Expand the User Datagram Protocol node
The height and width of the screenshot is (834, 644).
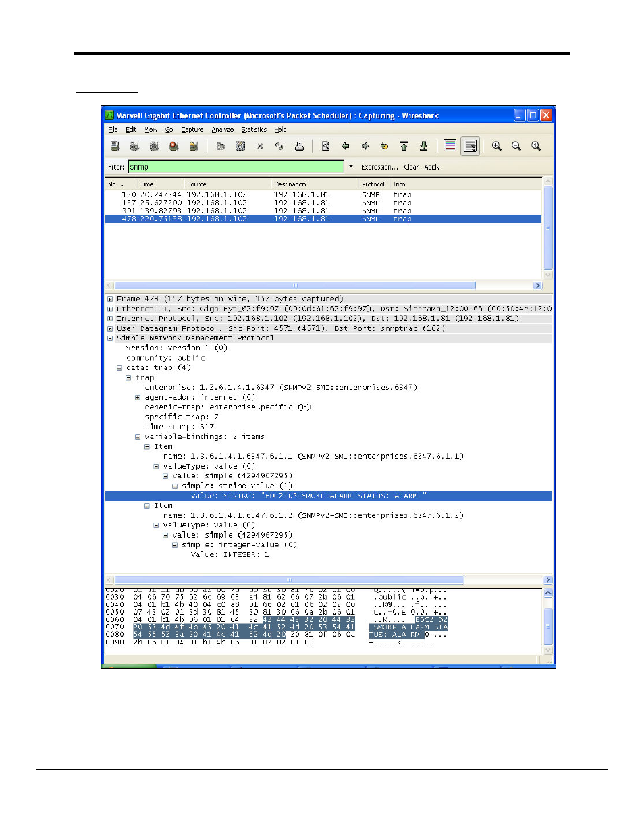[110, 329]
